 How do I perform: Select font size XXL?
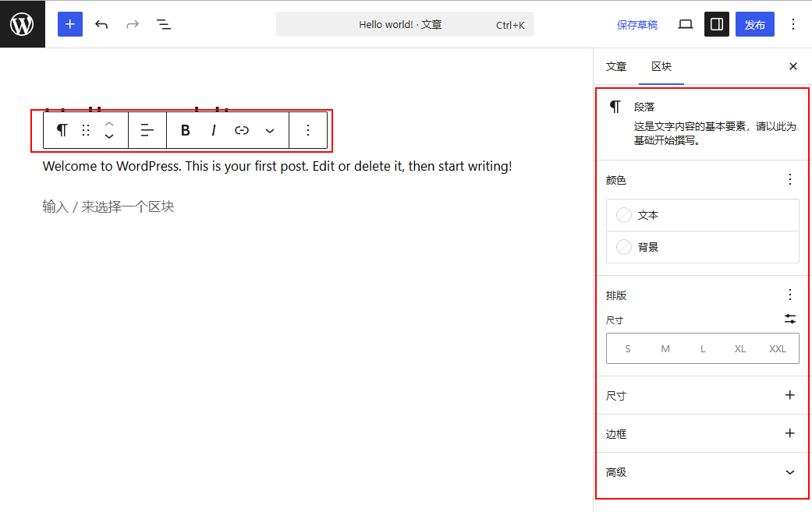coord(778,348)
